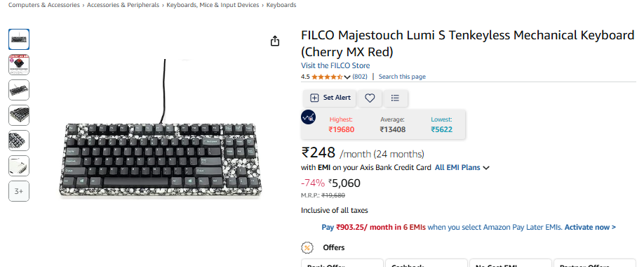Add to wishlist with the heart icon
The height and width of the screenshot is (267, 644).
pos(370,98)
